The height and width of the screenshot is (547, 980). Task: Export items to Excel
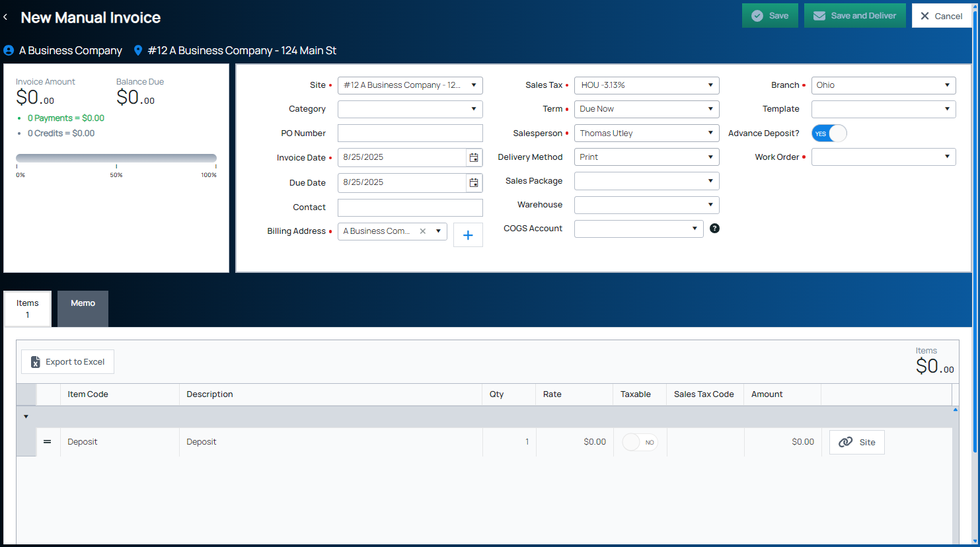pyautogui.click(x=68, y=362)
